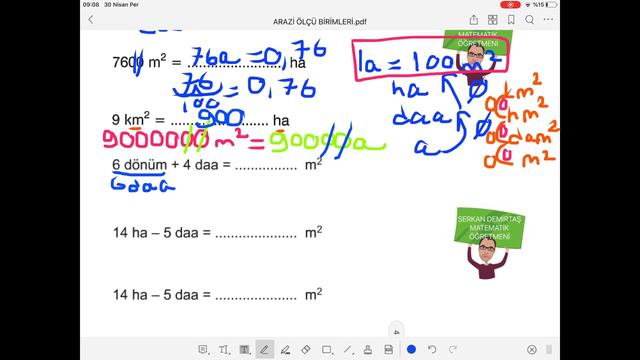Select the text highlight box tool
Image resolution: width=640 pixels, height=360 pixels.
244,349
